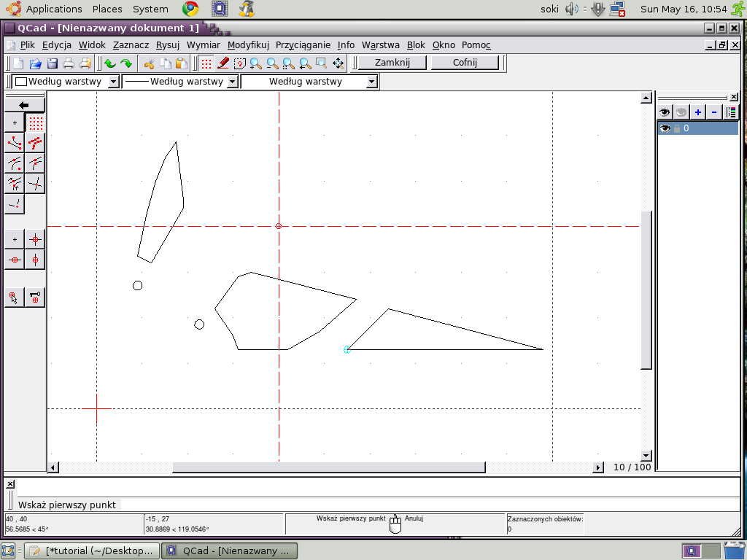The height and width of the screenshot is (560, 747).
Task: Cut selection using the scissors icon
Action: [x=149, y=63]
